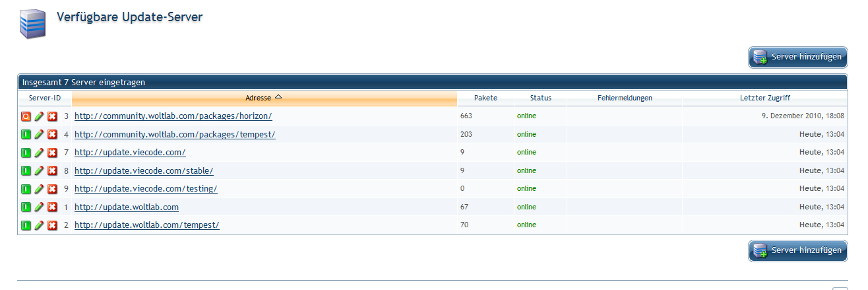Sort list by Pakete column header
Screen dimensions: 868x290
[485, 98]
